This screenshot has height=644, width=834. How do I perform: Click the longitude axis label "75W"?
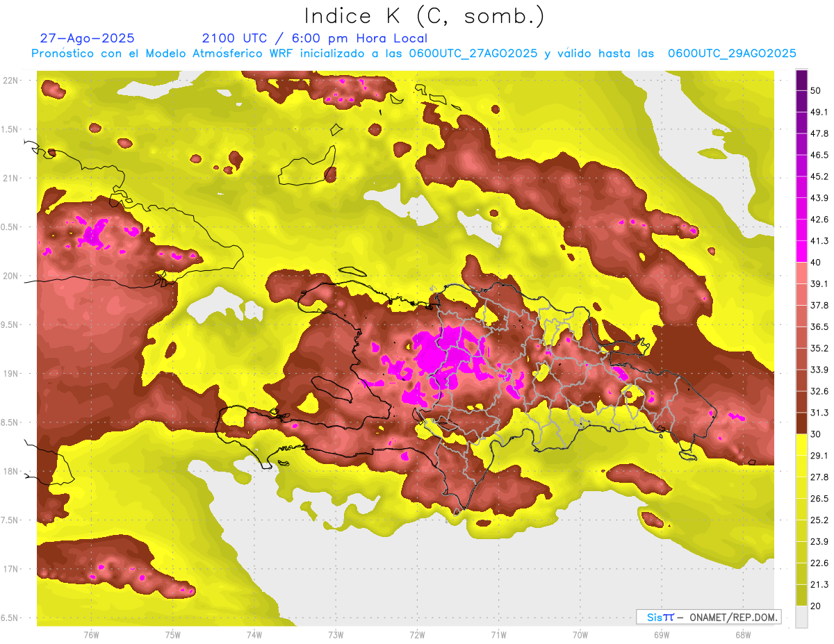coord(173,634)
